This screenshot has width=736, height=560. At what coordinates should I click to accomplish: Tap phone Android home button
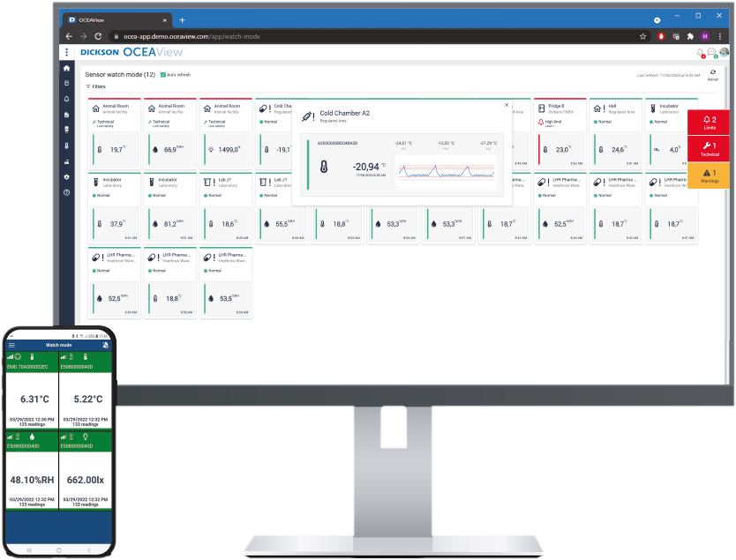58,550
